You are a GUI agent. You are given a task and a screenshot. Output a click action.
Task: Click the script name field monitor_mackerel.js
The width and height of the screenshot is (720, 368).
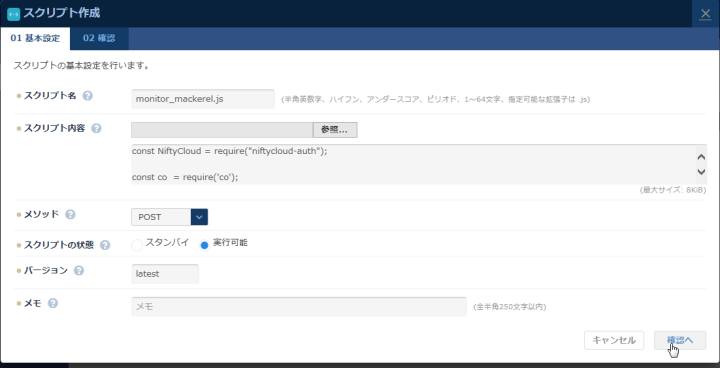203,99
